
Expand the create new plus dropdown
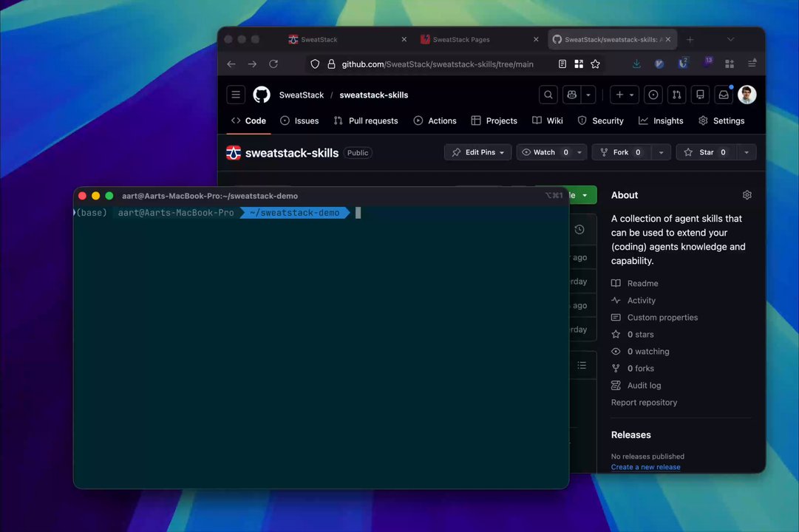(625, 95)
